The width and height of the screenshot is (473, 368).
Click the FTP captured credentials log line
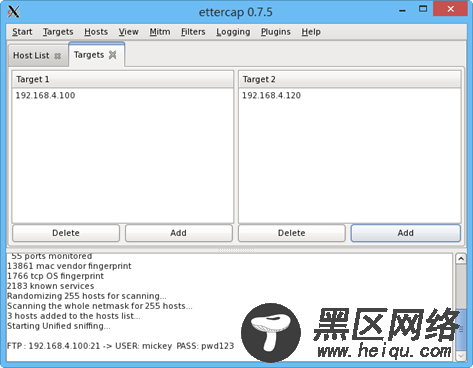pyautogui.click(x=120, y=346)
